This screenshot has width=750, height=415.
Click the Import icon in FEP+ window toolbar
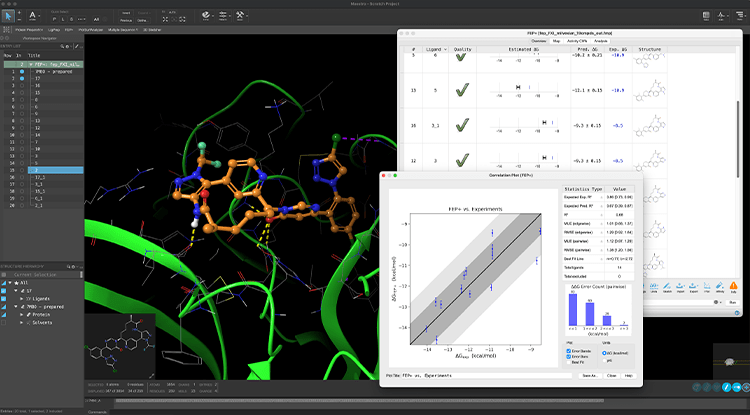coord(680,287)
